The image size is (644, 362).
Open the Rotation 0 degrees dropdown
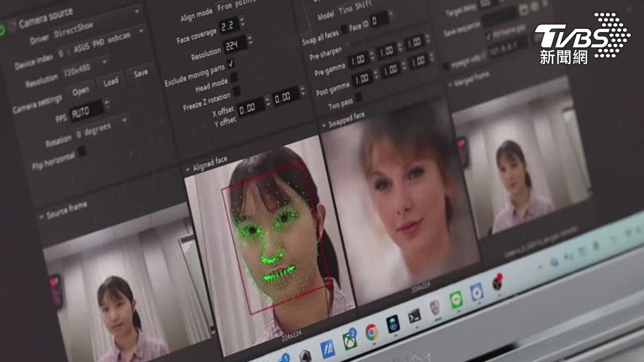[101, 128]
